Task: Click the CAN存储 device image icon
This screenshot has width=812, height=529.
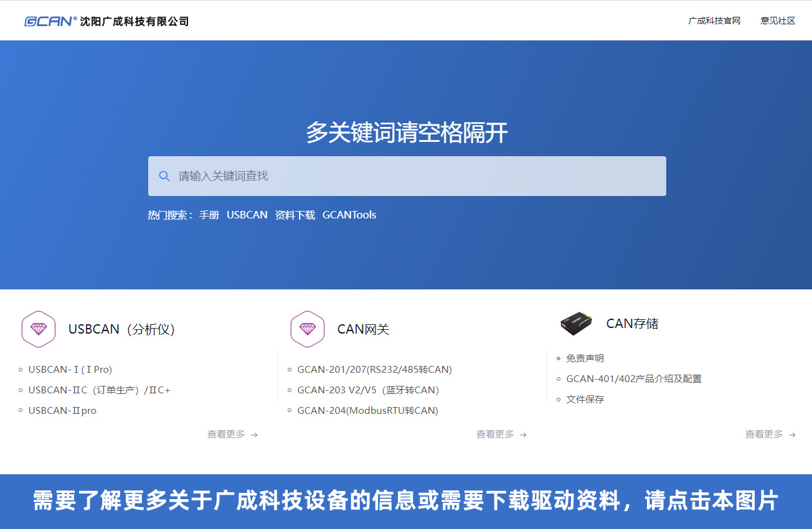Action: point(575,323)
